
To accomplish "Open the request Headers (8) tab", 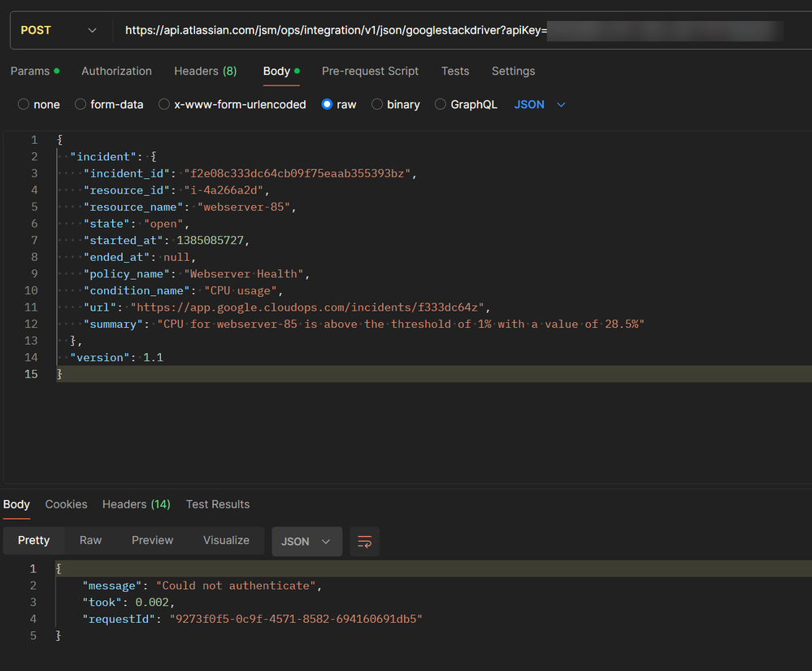I will (x=206, y=71).
